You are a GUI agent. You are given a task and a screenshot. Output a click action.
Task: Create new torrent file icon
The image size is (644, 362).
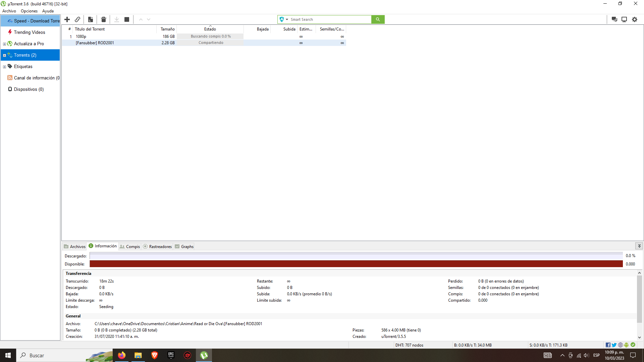(91, 19)
